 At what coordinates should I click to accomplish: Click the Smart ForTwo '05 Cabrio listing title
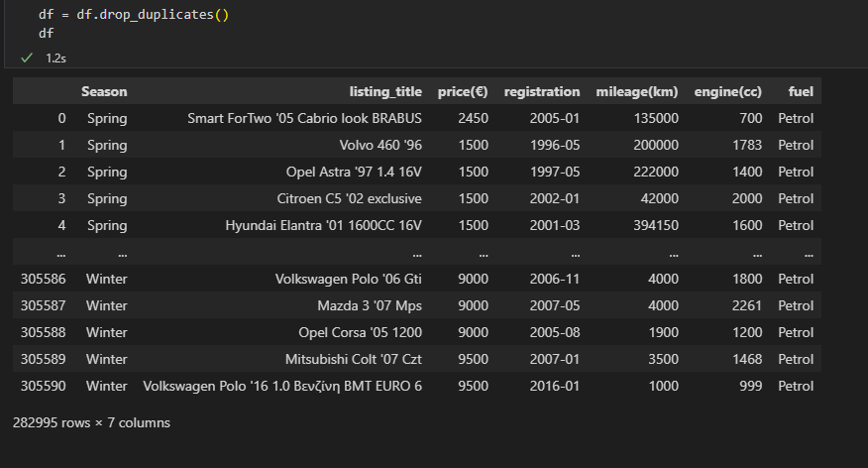tap(304, 118)
